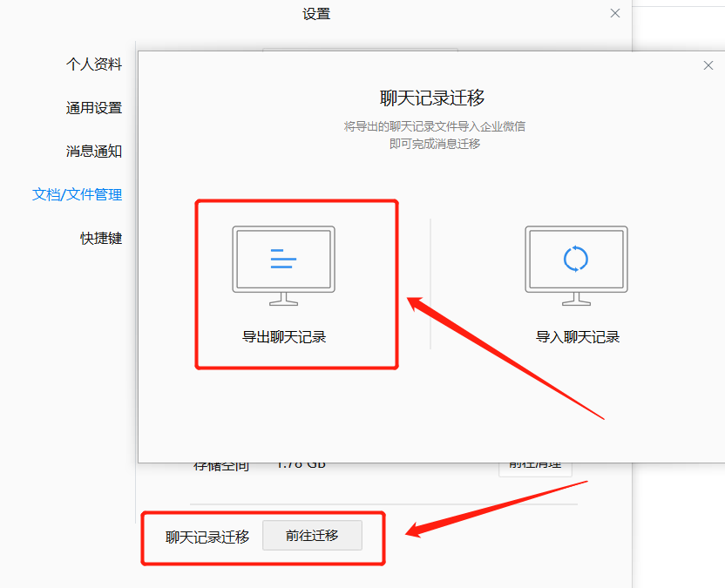The height and width of the screenshot is (588, 725).
Task: Open 个人资料 profile settings in the sidebar
Action: 94,64
